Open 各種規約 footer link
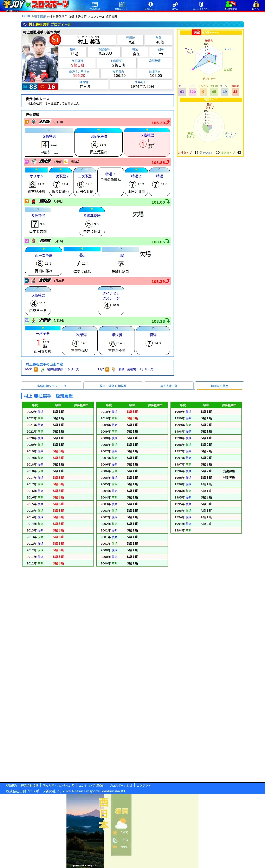265x868 pixels. pos(11,785)
